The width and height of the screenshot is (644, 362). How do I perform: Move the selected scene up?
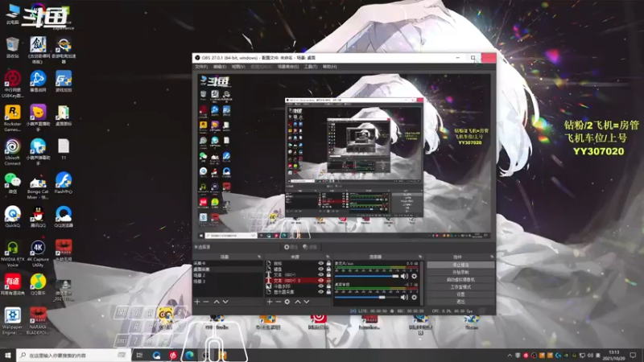(217, 302)
